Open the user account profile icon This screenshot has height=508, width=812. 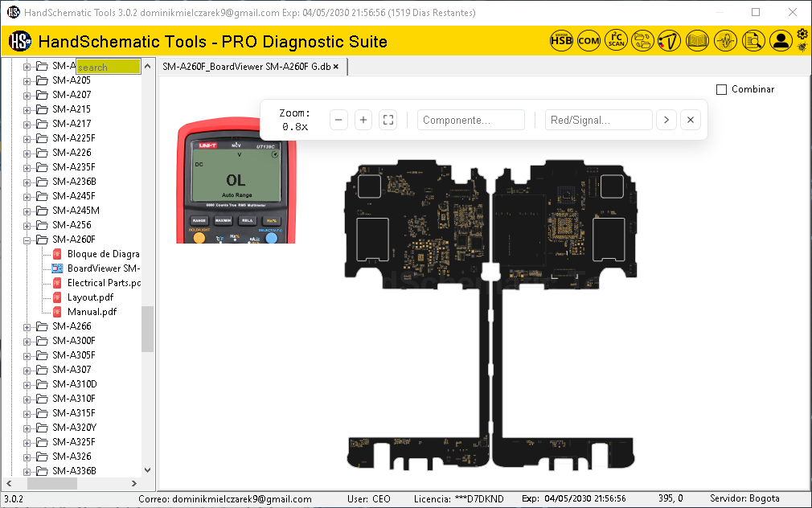[x=781, y=40]
